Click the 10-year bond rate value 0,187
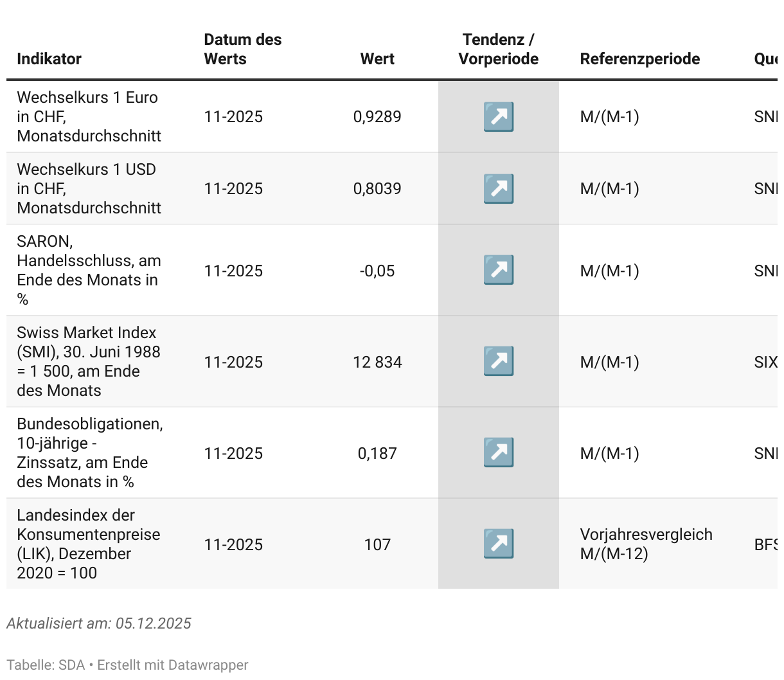784x680 pixels. click(377, 454)
